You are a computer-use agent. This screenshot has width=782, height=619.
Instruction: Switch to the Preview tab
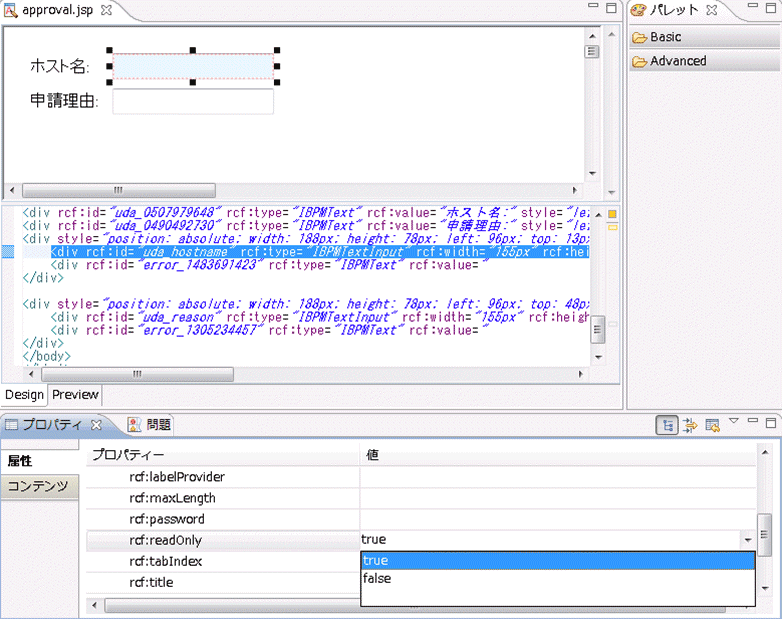click(x=75, y=395)
